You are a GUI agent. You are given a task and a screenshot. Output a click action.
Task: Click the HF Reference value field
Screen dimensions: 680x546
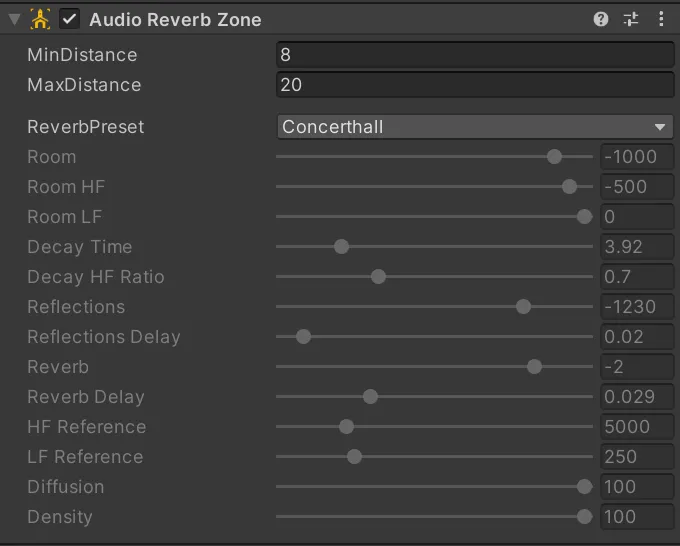point(637,427)
